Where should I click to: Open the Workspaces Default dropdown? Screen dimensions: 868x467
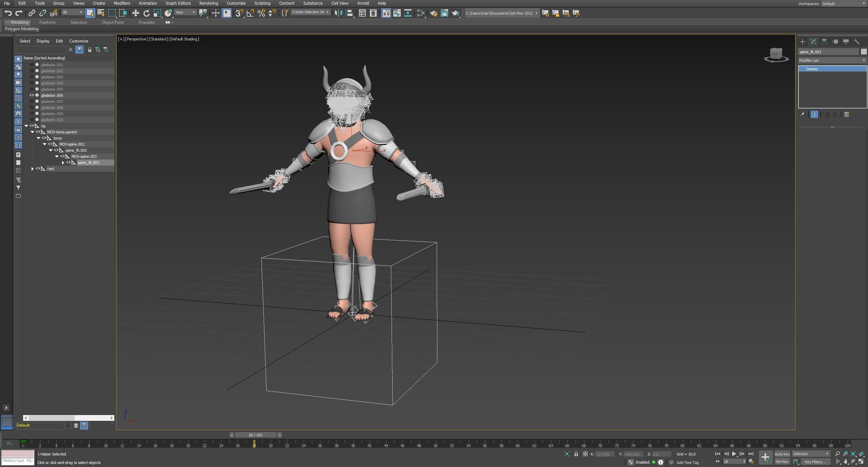[844, 4]
